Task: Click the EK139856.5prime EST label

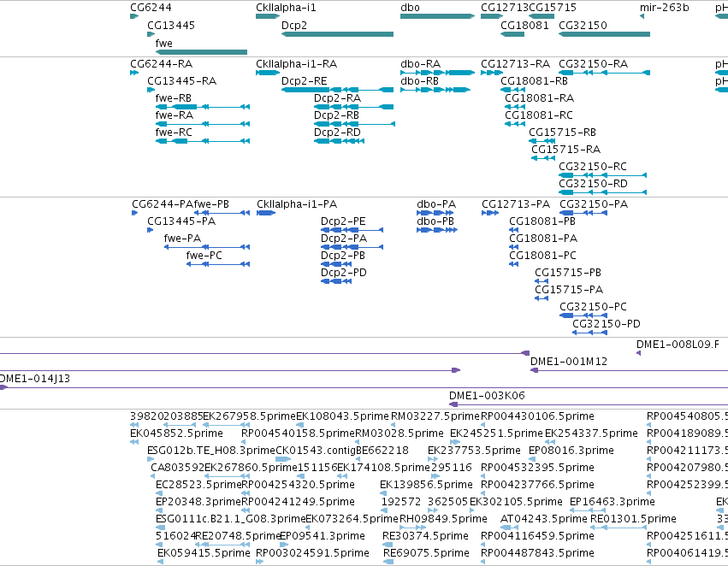Action: 426,485
